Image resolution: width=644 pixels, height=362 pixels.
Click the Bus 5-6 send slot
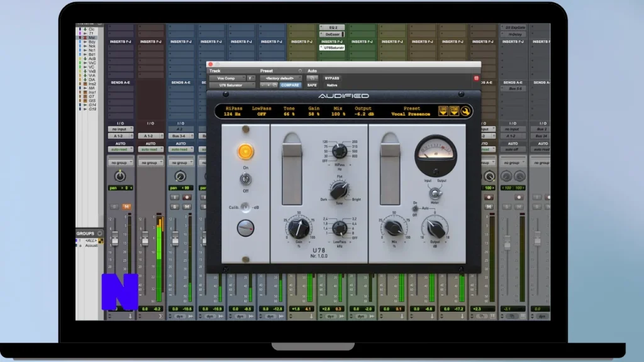click(x=513, y=89)
